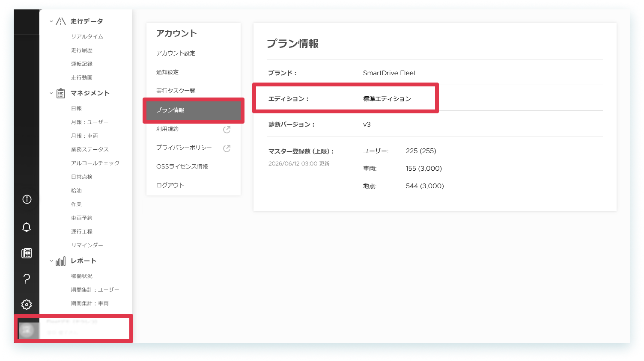Open help question mark icon
The height and width of the screenshot is (361, 644).
point(27,279)
